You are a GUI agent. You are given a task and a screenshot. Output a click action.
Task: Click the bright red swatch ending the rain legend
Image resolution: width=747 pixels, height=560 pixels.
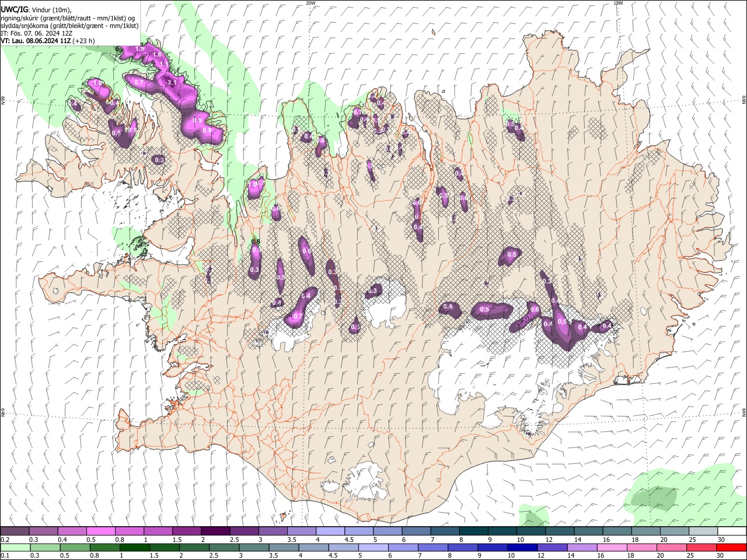click(x=731, y=547)
